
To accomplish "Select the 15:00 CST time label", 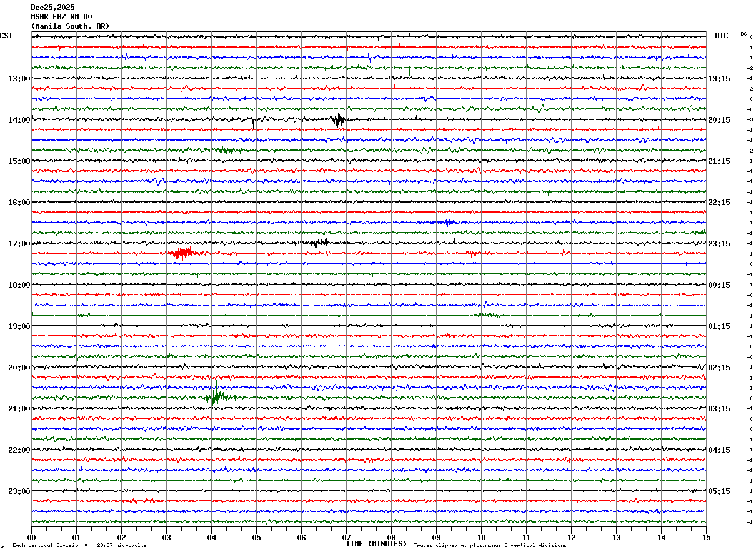I will tap(19, 161).
